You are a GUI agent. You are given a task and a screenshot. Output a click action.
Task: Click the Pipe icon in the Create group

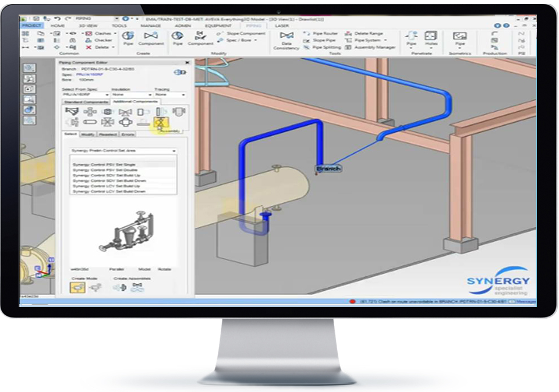click(127, 37)
